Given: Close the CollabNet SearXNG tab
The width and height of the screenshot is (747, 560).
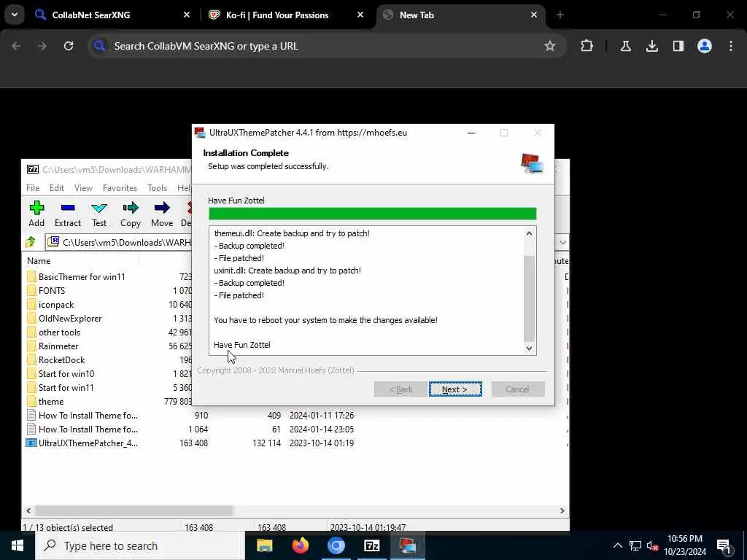Looking at the screenshot, I should 187,15.
